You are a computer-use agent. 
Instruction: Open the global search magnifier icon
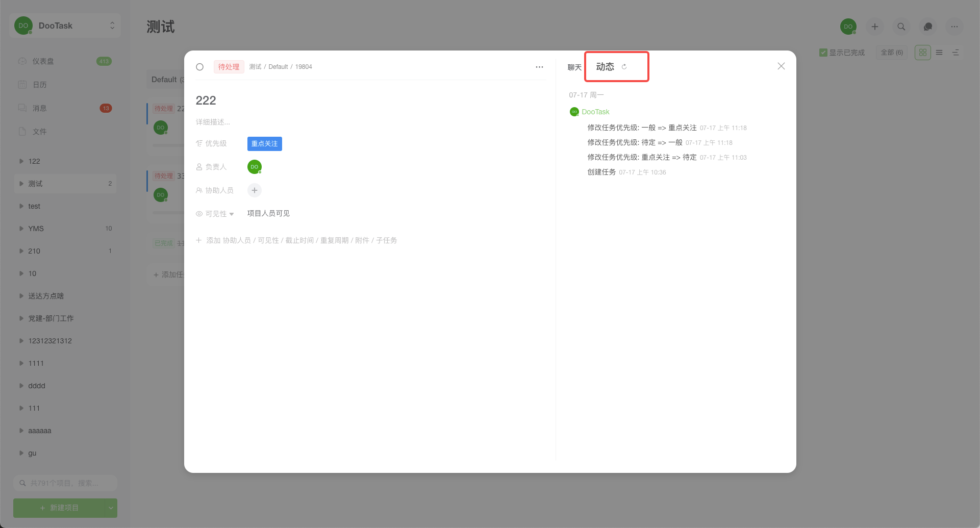(x=901, y=26)
